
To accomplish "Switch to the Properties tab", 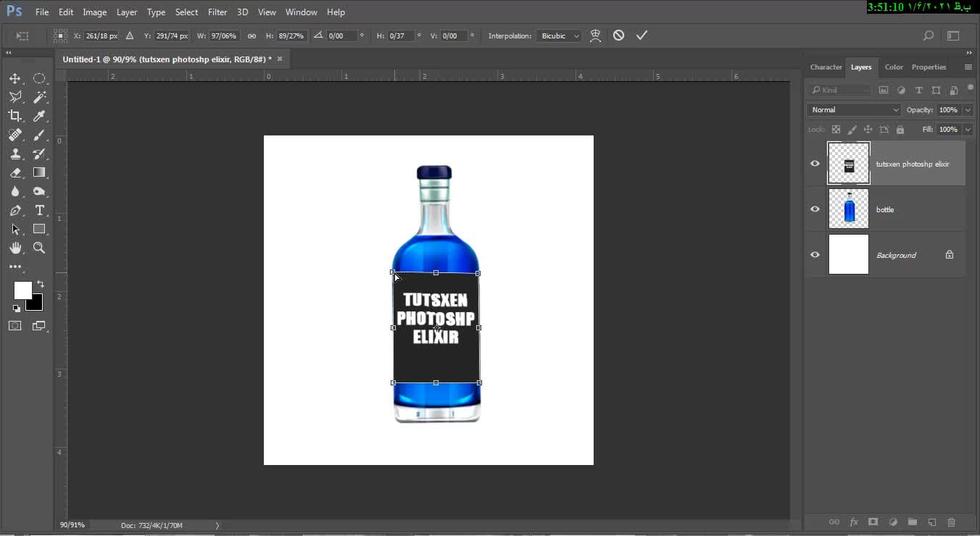I will pos(929,67).
